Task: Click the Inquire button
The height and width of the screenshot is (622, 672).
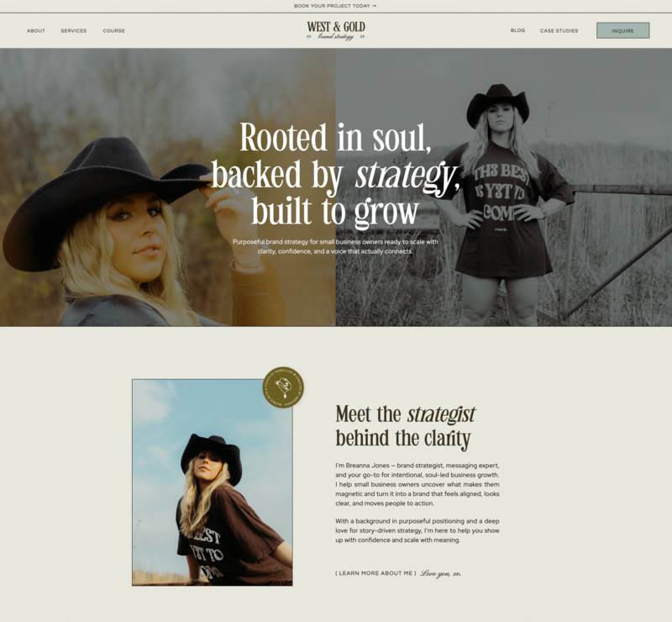Action: point(622,30)
